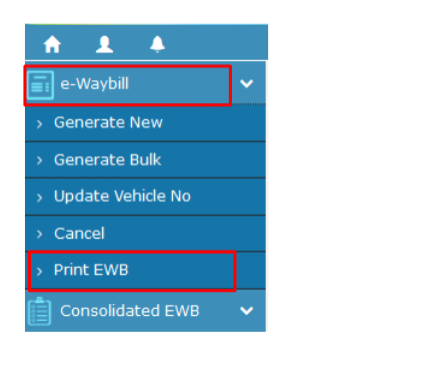Open the user profile icon

point(105,44)
